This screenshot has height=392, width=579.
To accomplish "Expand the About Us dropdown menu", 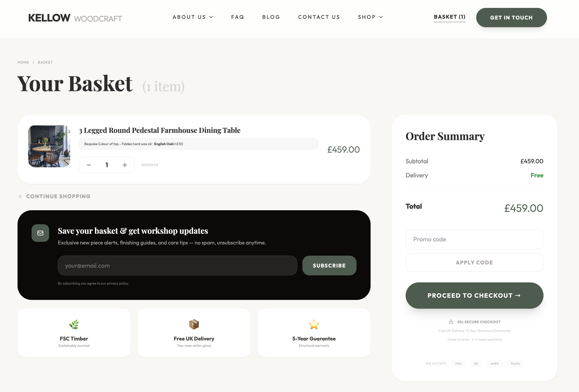I will click(193, 17).
